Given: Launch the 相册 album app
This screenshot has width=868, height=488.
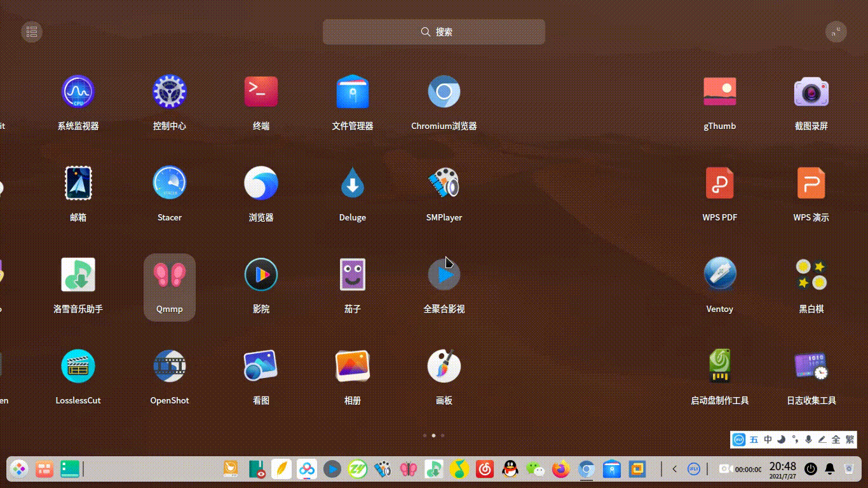Looking at the screenshot, I should click(353, 366).
